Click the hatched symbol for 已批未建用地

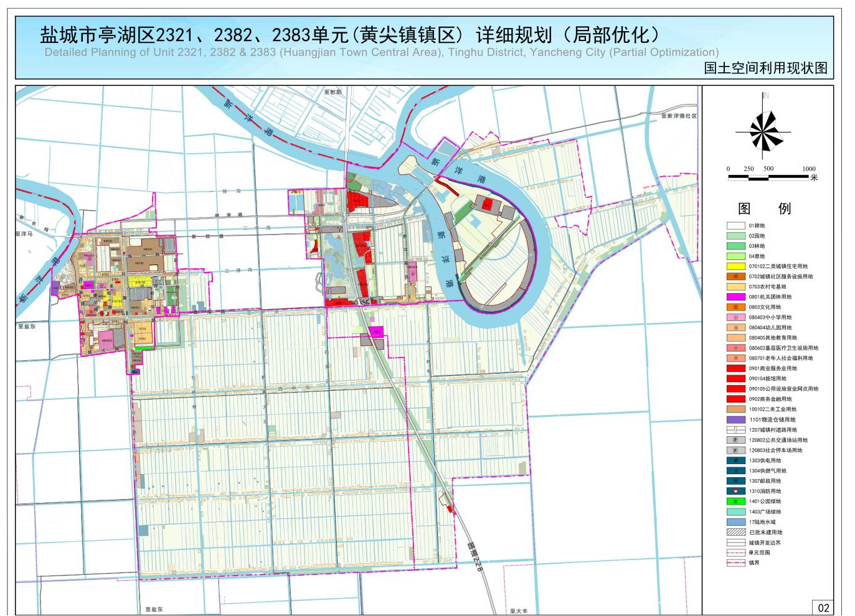[735, 532]
